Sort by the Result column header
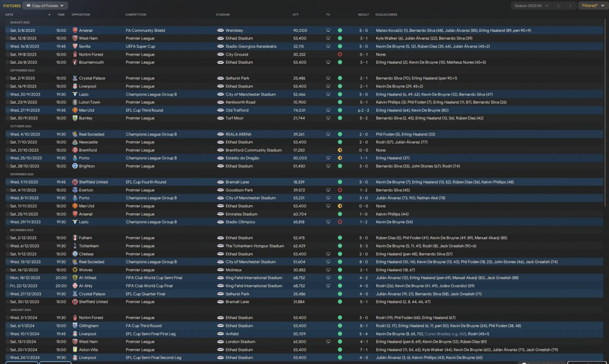This screenshot has width=609, height=364. coord(363,15)
